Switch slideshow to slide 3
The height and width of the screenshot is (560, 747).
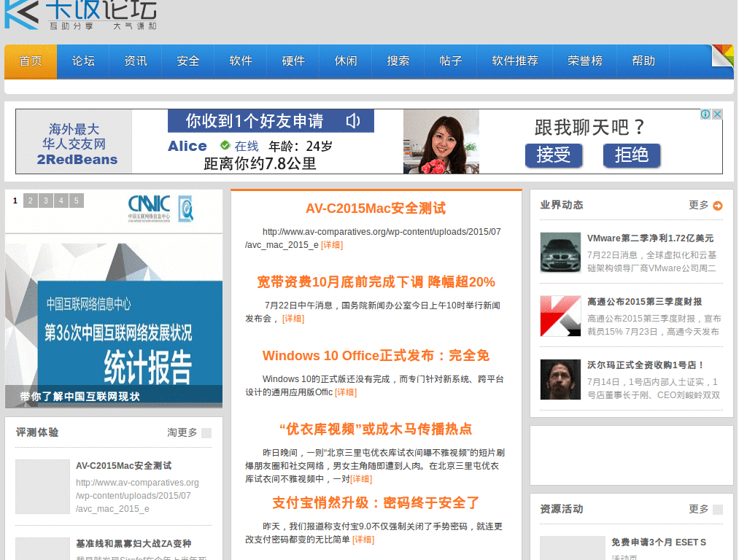click(46, 201)
